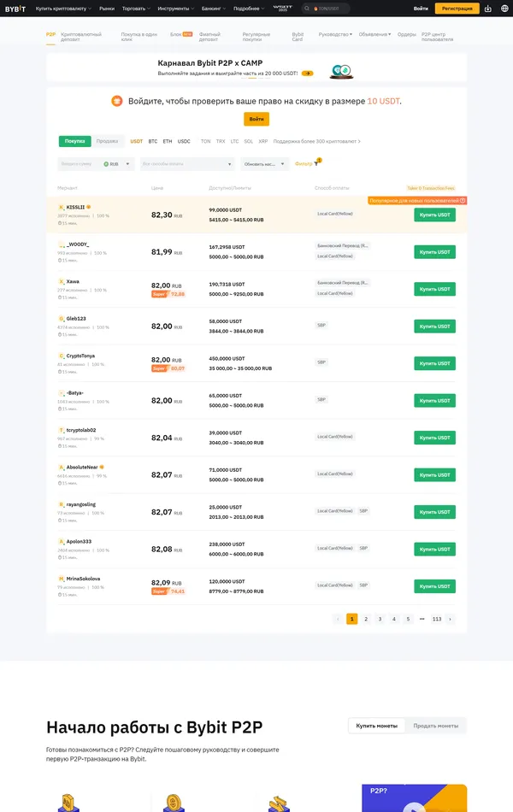Select Продать монеты guide toggle

coord(436,726)
